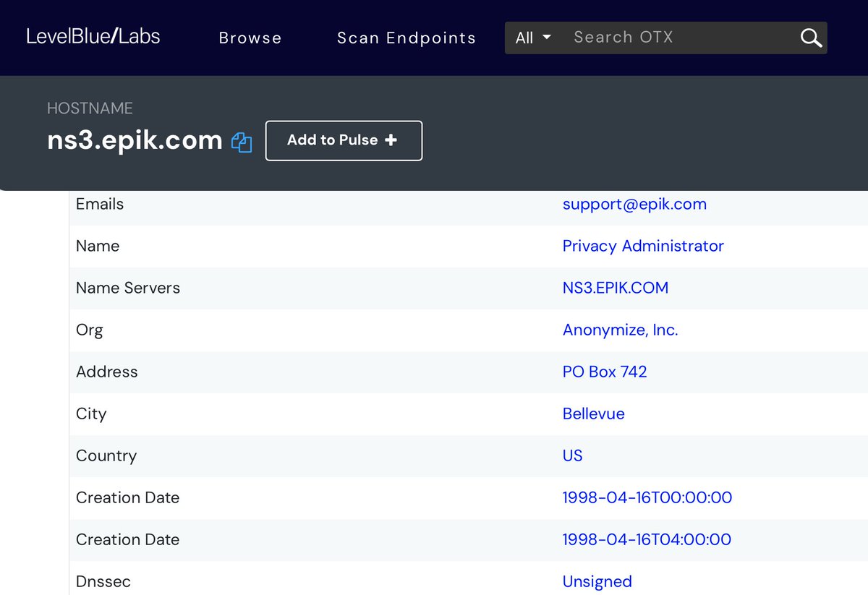This screenshot has width=868, height=595.
Task: Go to Scan Endpoints
Action: [407, 38]
